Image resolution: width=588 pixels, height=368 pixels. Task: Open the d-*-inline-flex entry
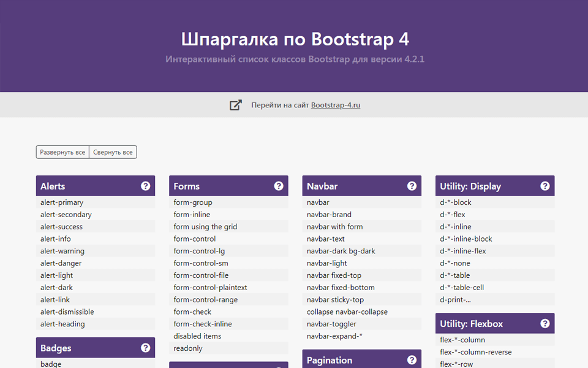click(x=495, y=251)
